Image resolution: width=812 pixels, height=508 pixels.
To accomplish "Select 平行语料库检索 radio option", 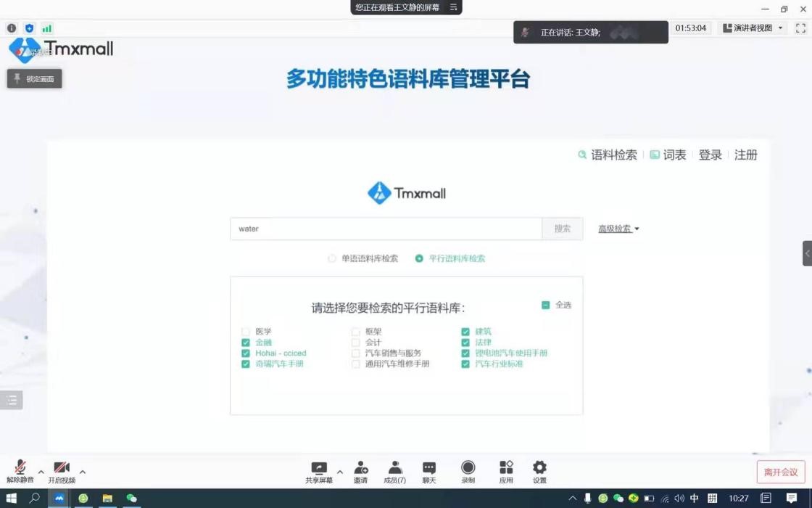I will (419, 258).
